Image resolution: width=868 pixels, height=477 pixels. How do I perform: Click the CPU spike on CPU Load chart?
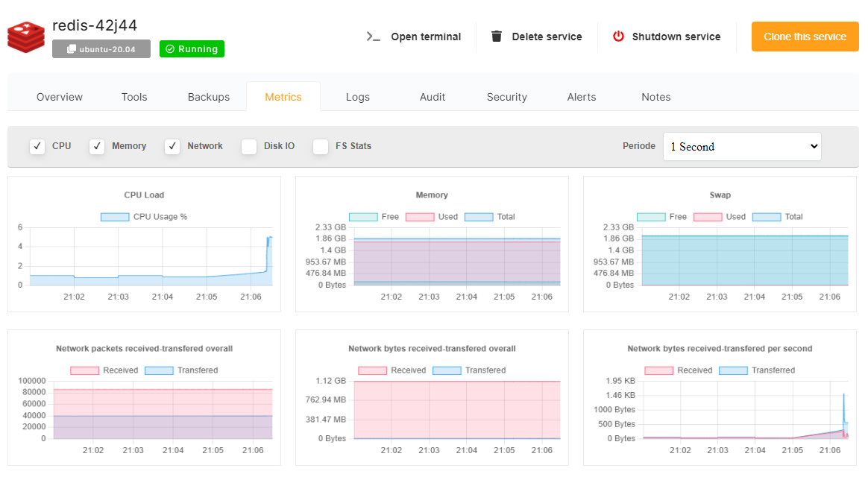[x=269, y=238]
